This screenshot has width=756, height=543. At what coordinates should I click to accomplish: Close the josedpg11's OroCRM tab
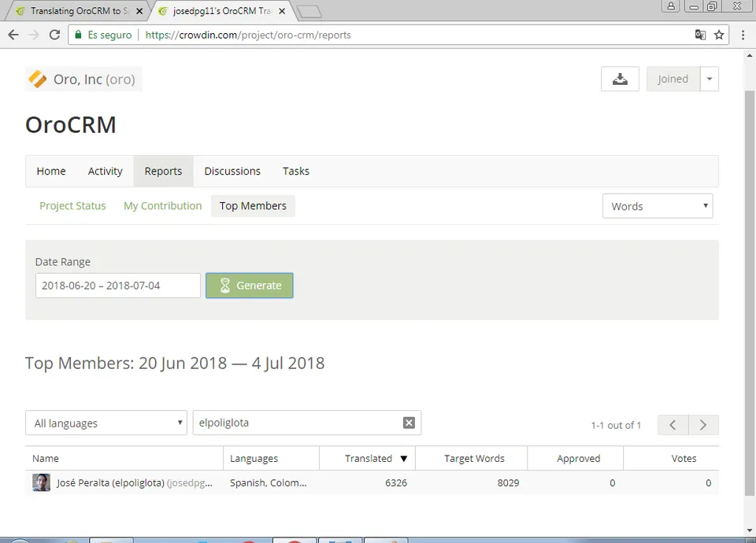tap(282, 11)
